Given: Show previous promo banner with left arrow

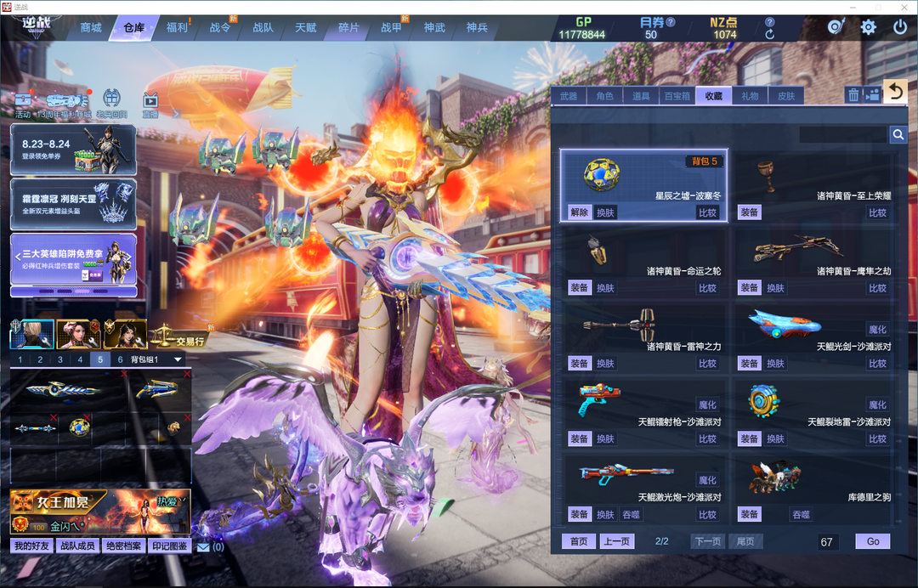Looking at the screenshot, I should click(18, 257).
